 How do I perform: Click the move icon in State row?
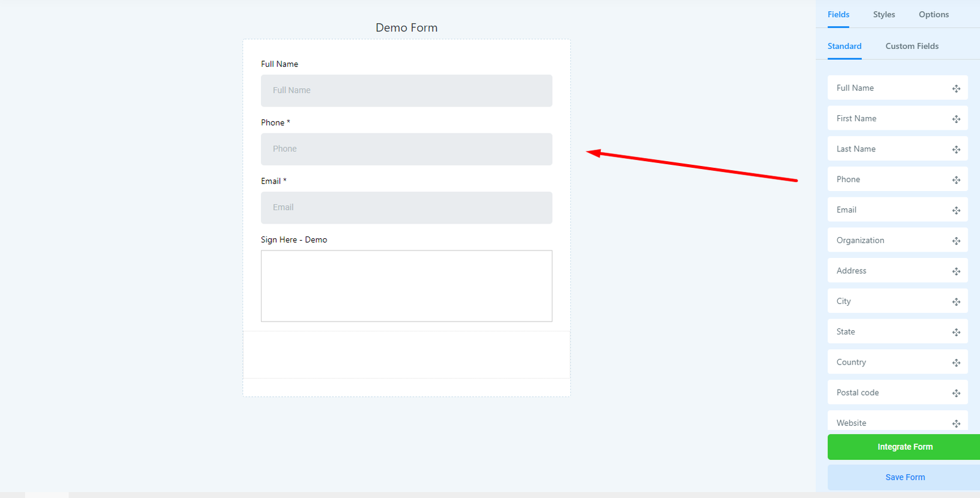(x=956, y=332)
